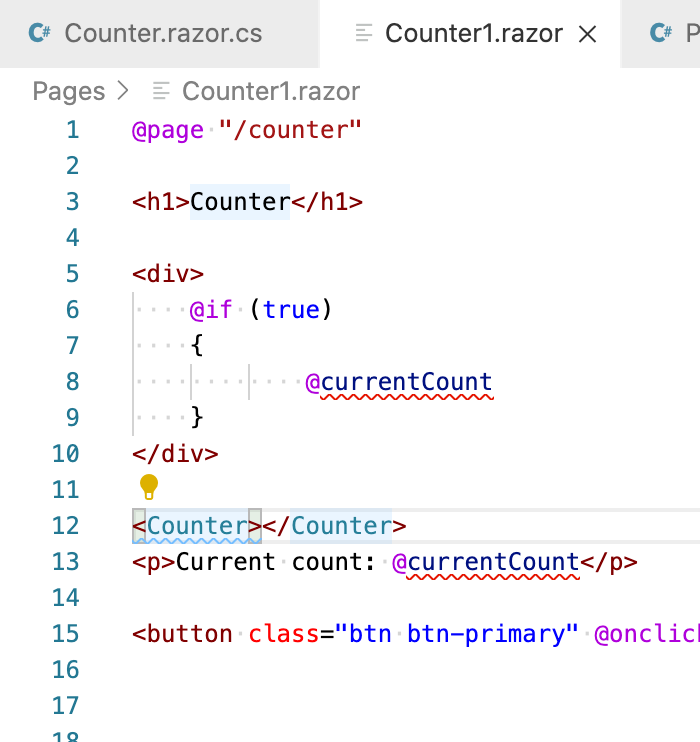Close the Counter1.razor tab

[x=587, y=34]
